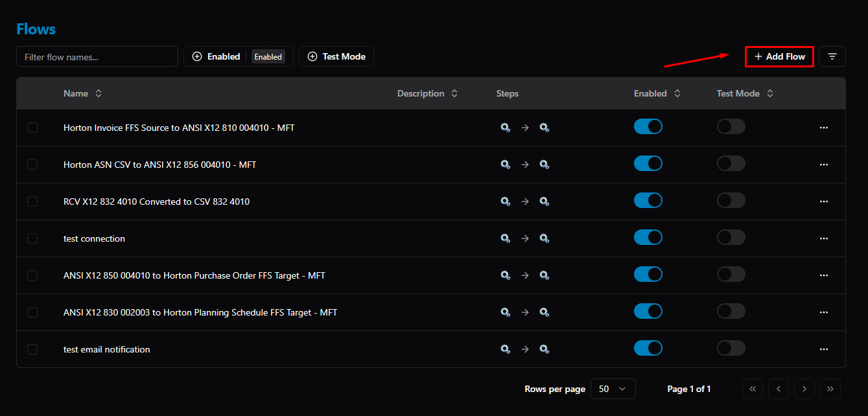Open three-dot menu for test connection row
This screenshot has width=868, height=416.
824,238
